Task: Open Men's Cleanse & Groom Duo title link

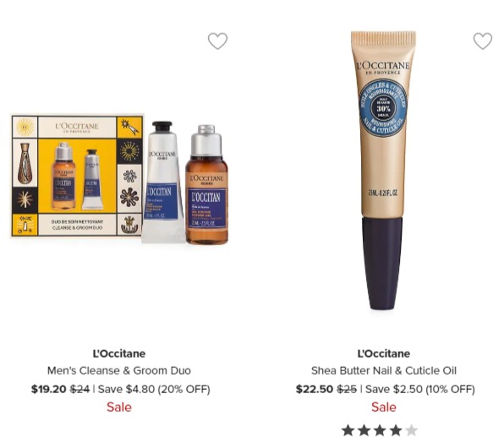Action: point(119,370)
